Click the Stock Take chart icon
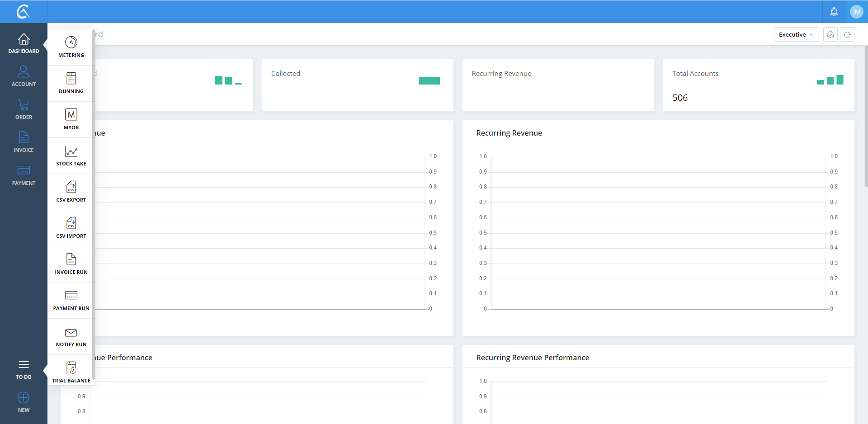Viewport: 868px width, 424px height. pyautogui.click(x=71, y=151)
